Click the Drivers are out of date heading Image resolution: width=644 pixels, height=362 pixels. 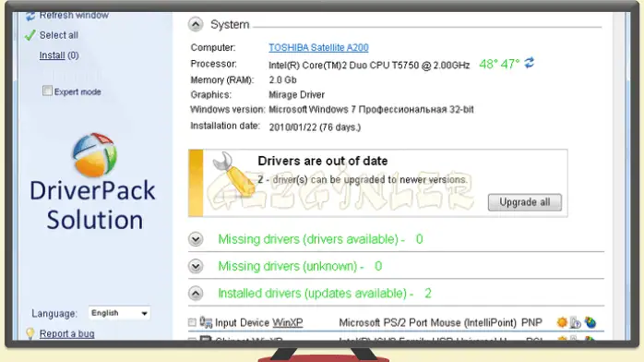click(322, 161)
